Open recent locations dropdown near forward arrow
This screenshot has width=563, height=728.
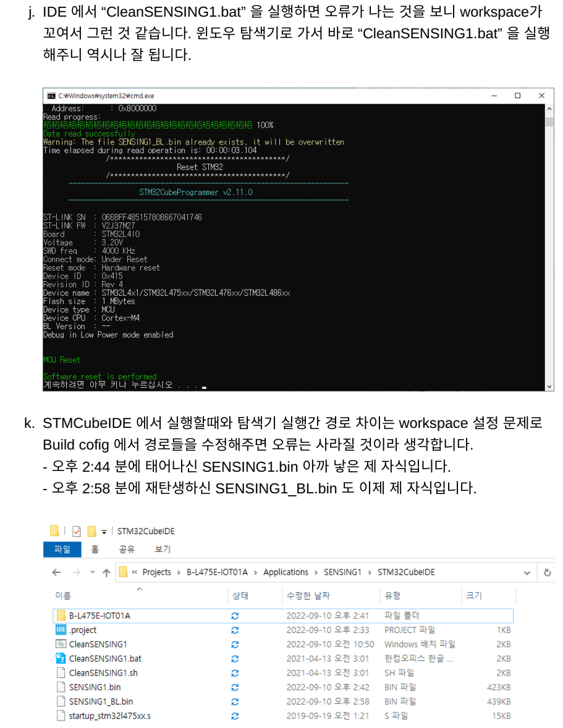pyautogui.click(x=93, y=572)
